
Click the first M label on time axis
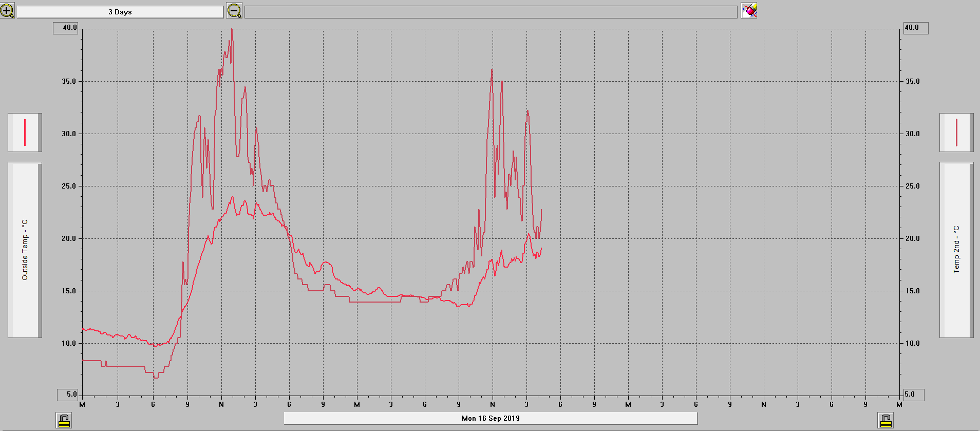point(82,404)
